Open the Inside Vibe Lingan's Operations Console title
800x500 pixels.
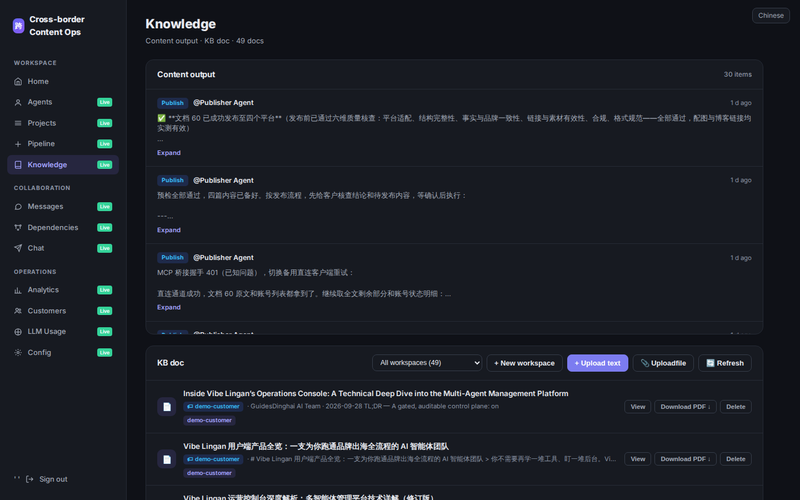tap(376, 393)
